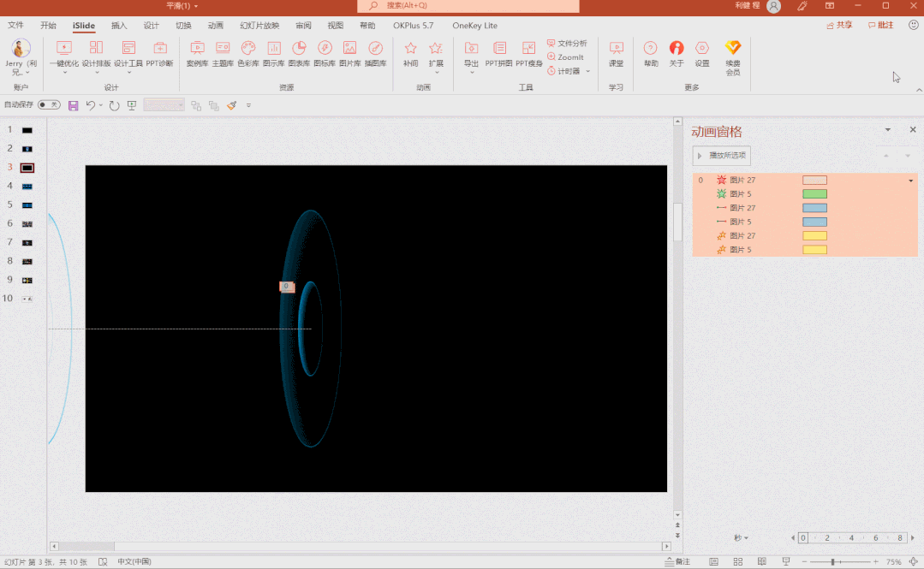Viewport: 924px width, 569px height.
Task: Open the PPT瘦身 slimming tool
Action: click(x=528, y=54)
